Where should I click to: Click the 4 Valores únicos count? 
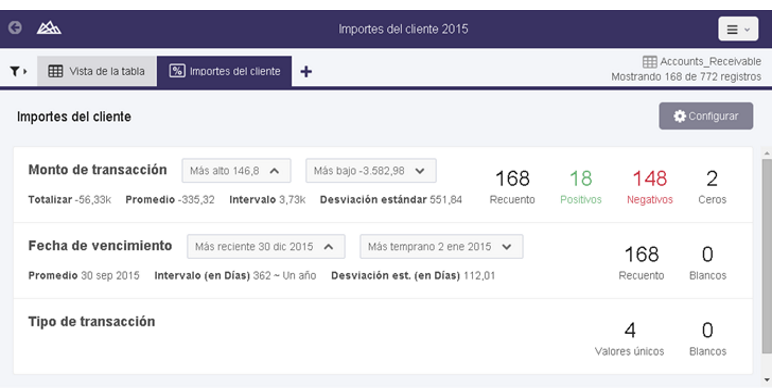pos(630,338)
